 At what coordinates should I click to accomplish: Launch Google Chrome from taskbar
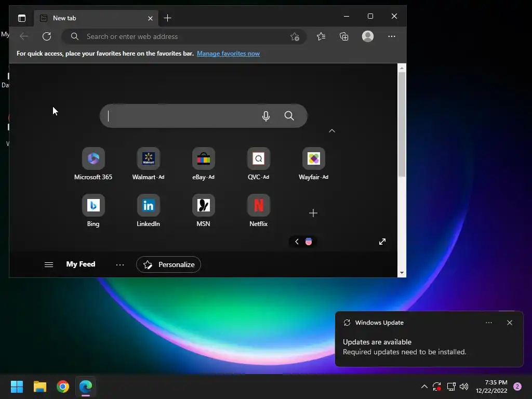63,387
